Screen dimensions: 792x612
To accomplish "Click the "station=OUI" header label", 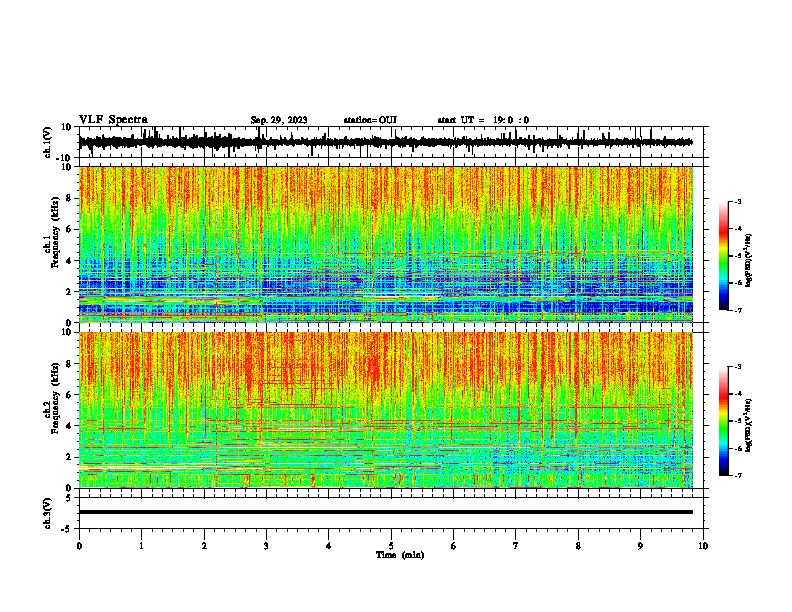I will click(x=370, y=120).
